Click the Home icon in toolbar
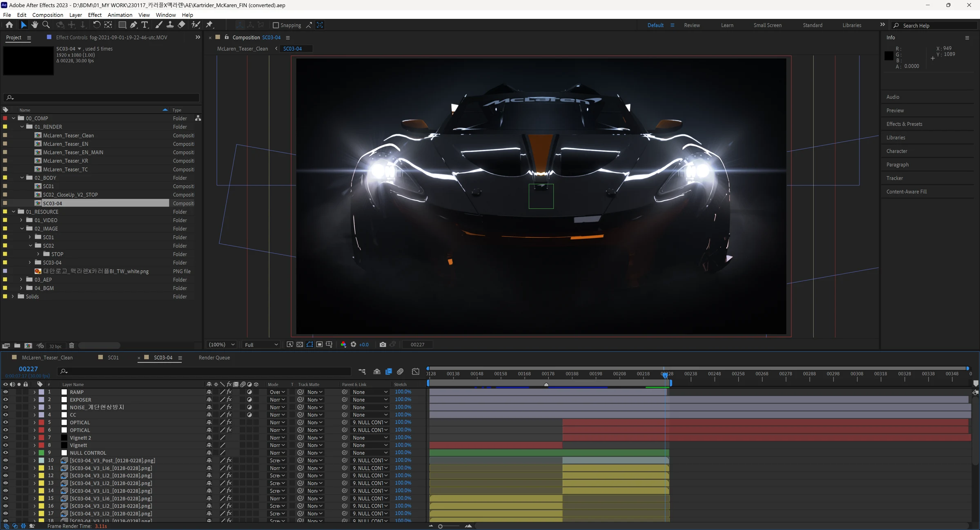The height and width of the screenshot is (530, 980). 9,25
